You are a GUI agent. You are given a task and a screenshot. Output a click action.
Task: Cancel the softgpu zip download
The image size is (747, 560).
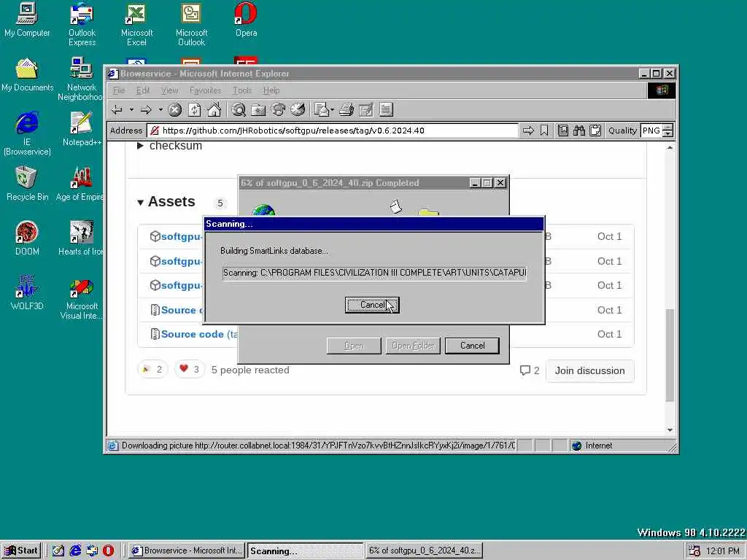[x=472, y=346]
